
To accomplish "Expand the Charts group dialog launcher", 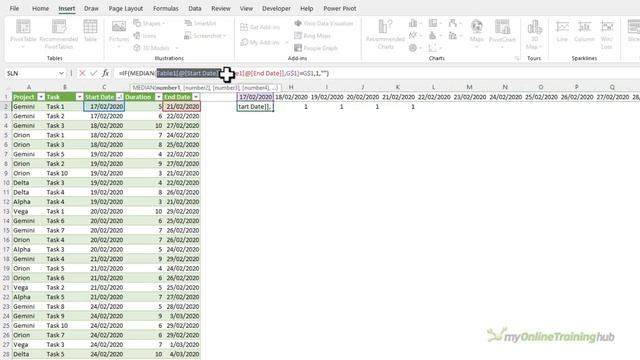I will tap(517, 58).
